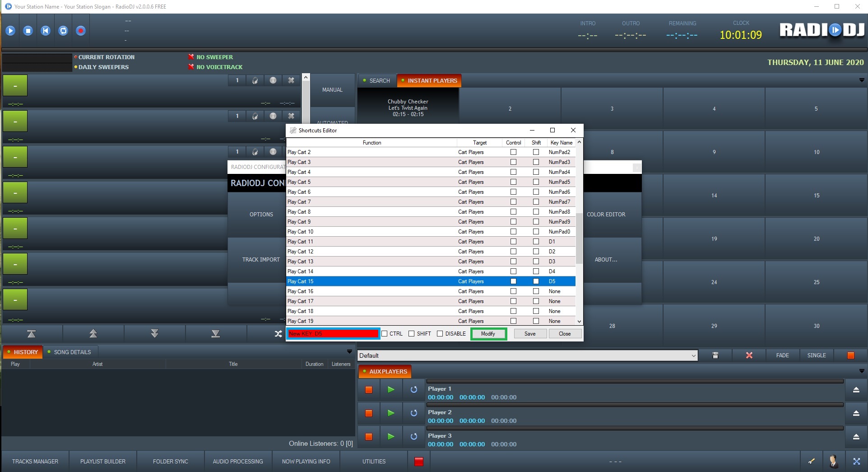Toggle the SHIFT checkbox in Shortcuts Editor
This screenshot has width=868, height=472.
click(x=412, y=334)
